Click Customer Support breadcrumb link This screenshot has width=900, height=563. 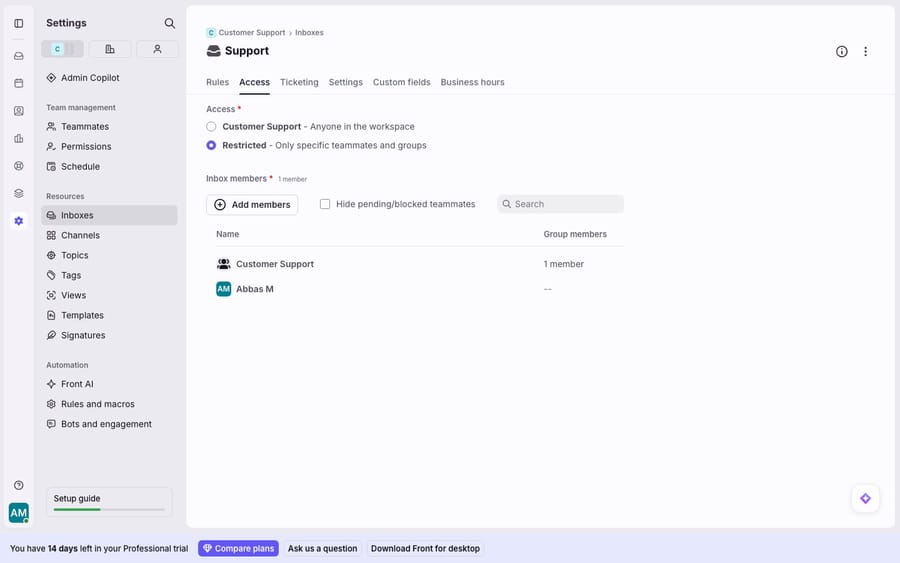pyautogui.click(x=251, y=33)
